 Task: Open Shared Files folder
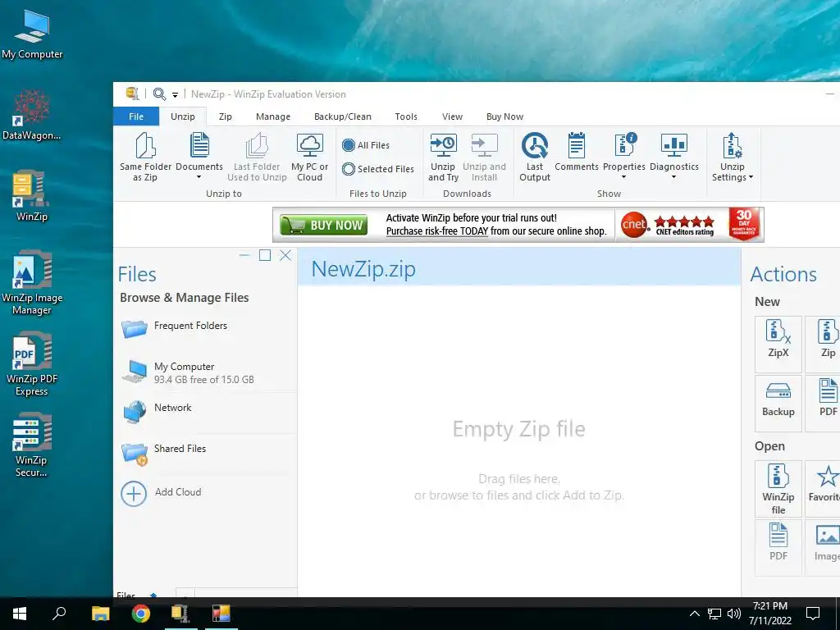click(x=208, y=453)
